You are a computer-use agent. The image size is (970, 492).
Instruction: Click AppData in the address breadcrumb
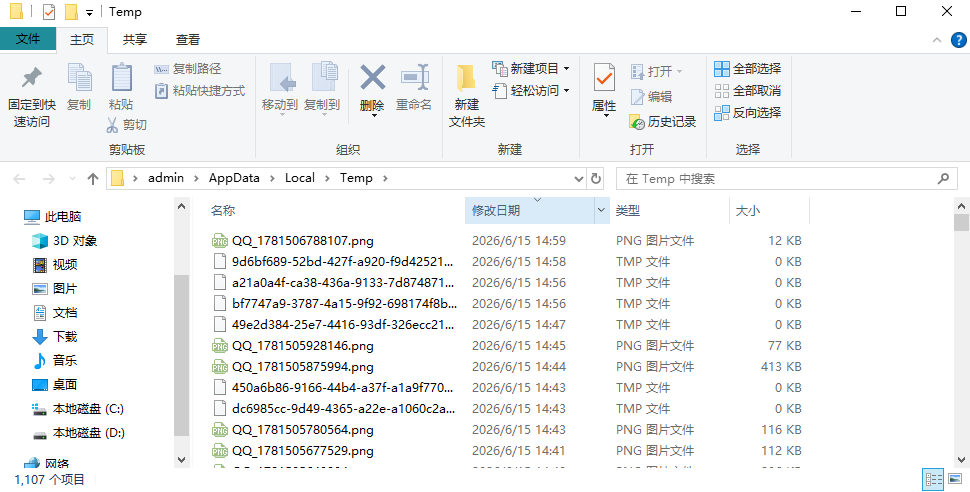pos(234,178)
